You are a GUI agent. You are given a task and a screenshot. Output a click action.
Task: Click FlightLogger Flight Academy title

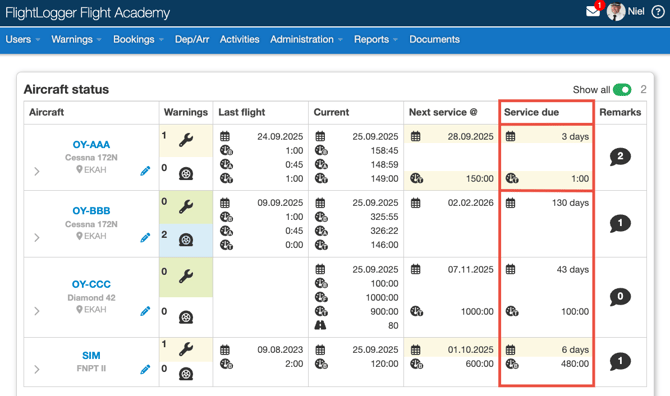88,13
